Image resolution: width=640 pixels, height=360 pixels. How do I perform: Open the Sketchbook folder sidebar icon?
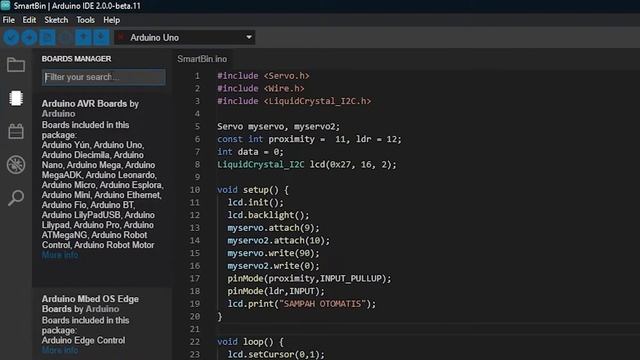pos(16,65)
